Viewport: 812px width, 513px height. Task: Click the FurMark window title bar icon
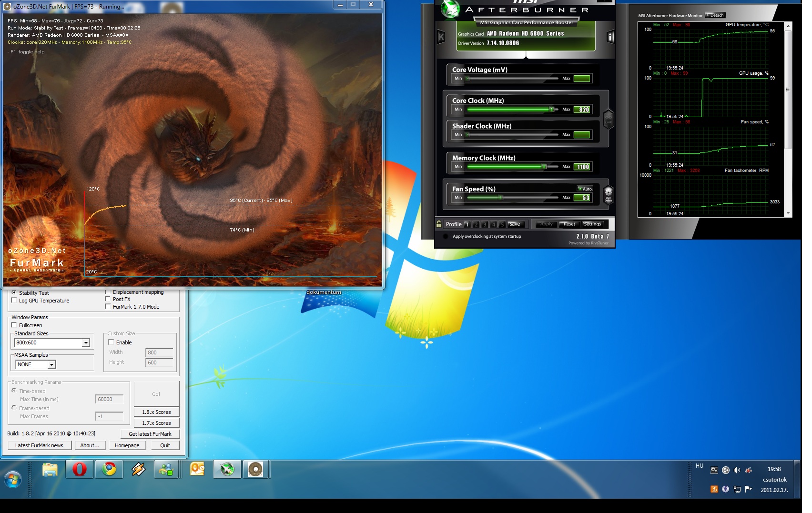click(7, 7)
